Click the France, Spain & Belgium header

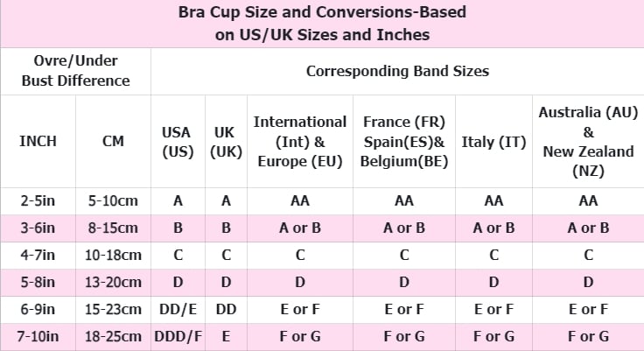pyautogui.click(x=404, y=142)
